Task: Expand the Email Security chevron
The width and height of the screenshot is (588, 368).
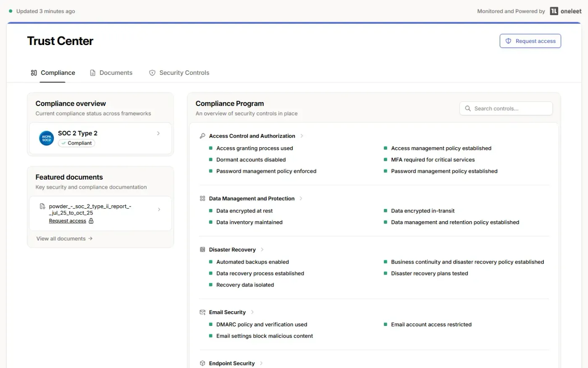Action: click(252, 312)
